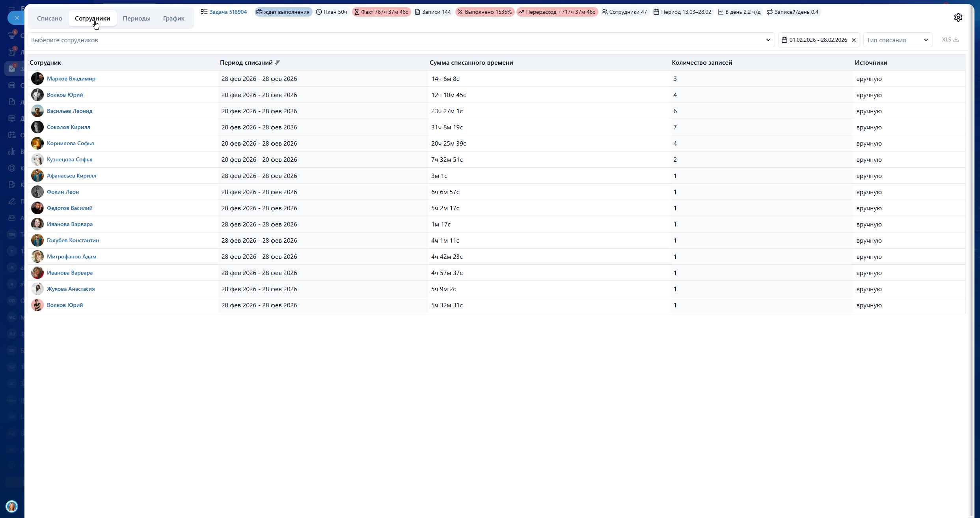Open the Задача 516904 link

(228, 12)
